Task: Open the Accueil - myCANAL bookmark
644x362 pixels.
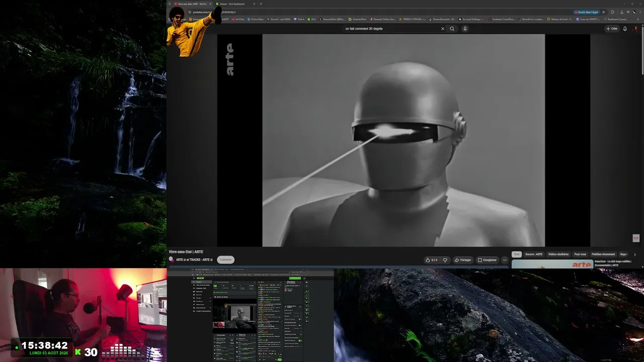Action: tap(279, 19)
